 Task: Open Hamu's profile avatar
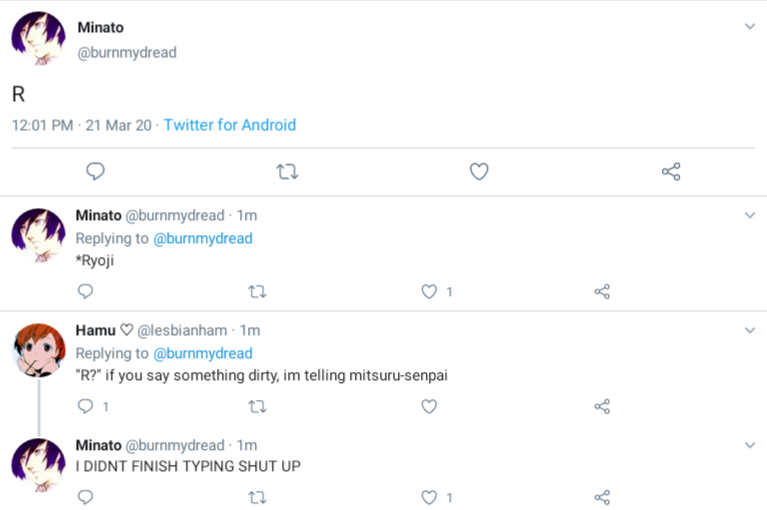[38, 350]
